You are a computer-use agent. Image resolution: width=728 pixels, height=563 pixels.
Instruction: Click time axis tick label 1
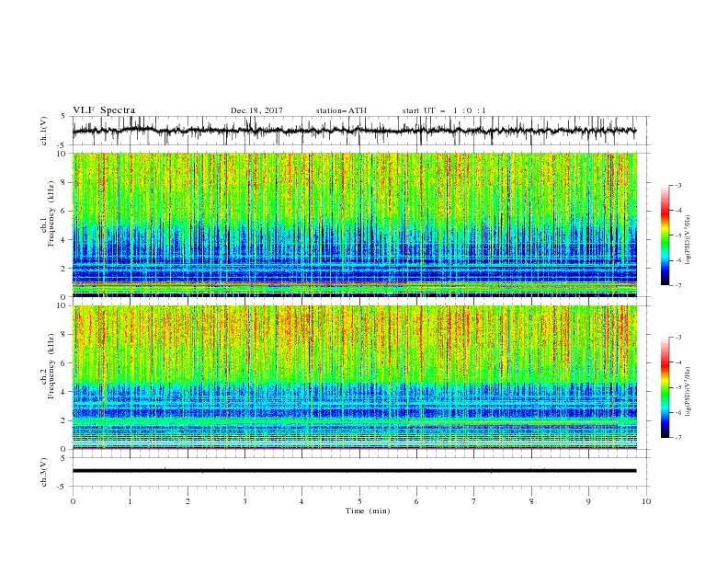click(130, 501)
